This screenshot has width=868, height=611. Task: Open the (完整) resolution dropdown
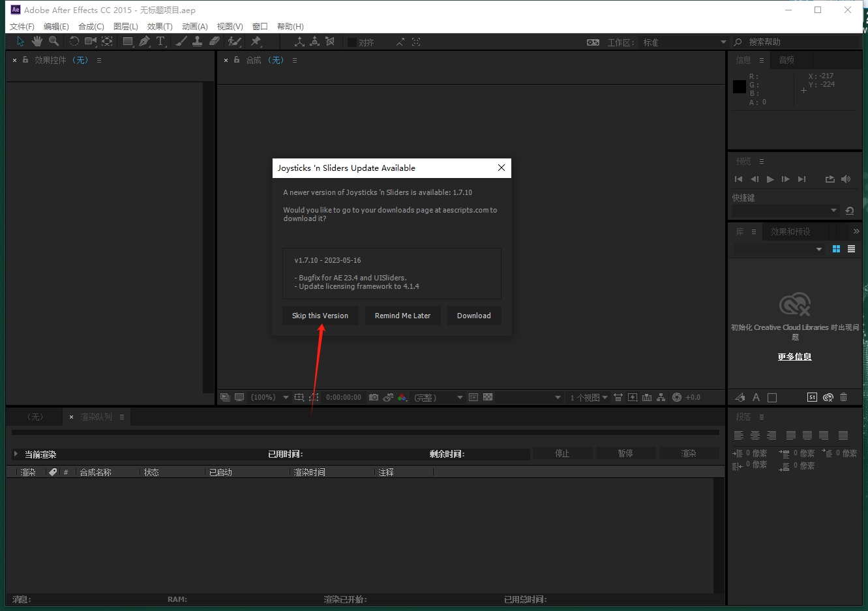(x=438, y=397)
